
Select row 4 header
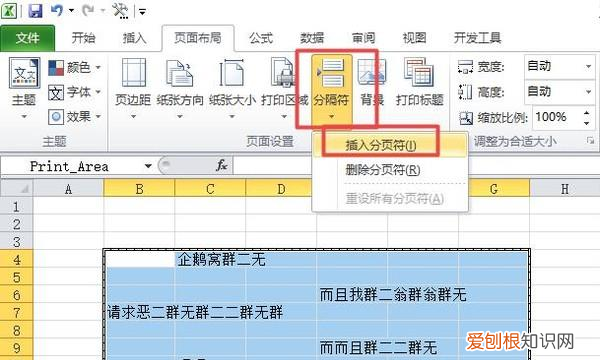tap(16, 260)
